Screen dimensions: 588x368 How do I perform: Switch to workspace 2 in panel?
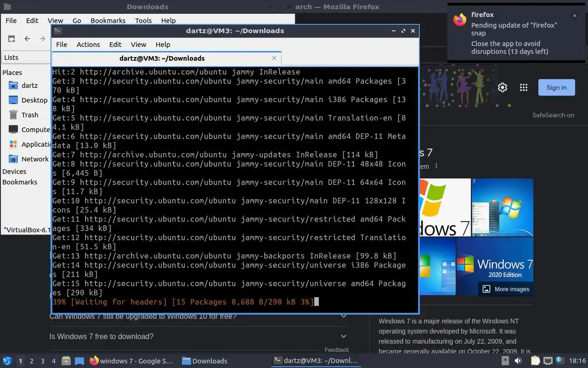(x=32, y=361)
